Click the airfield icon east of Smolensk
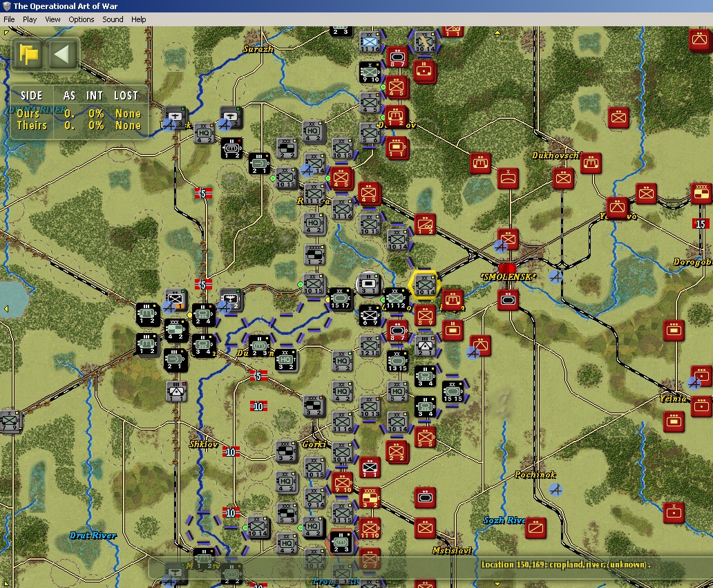 coord(555,276)
